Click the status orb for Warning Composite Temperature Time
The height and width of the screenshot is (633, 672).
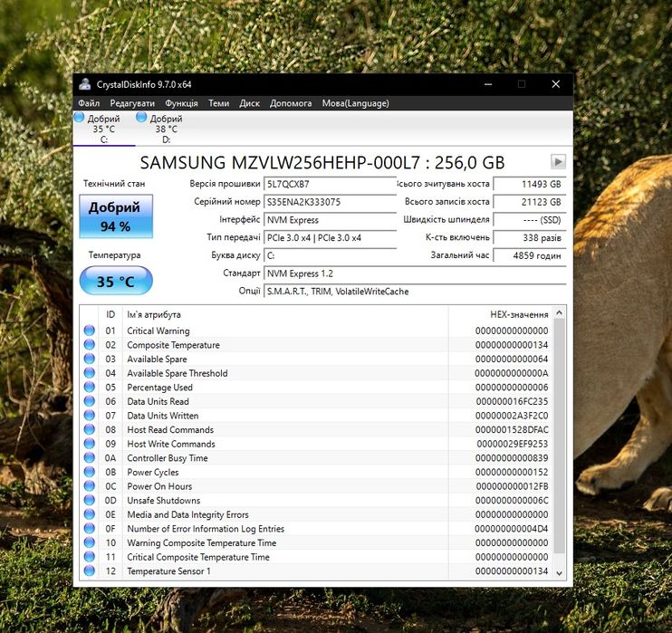coord(89,542)
